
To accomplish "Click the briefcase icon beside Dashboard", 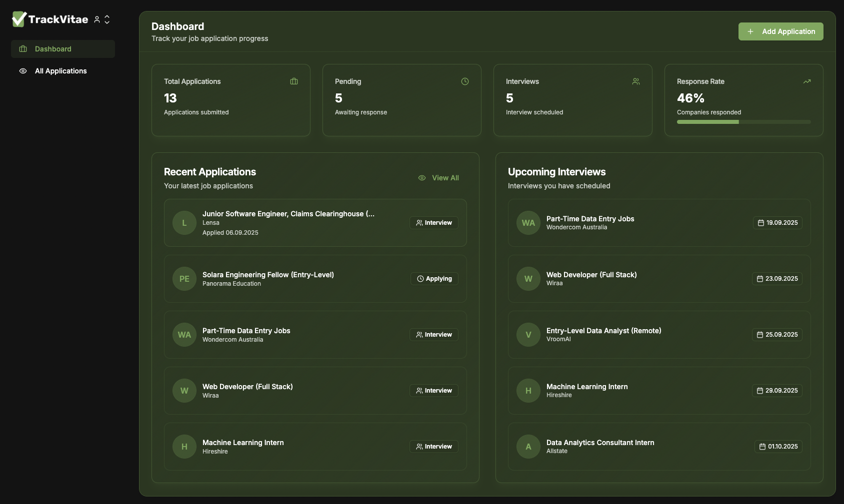I will click(x=23, y=48).
